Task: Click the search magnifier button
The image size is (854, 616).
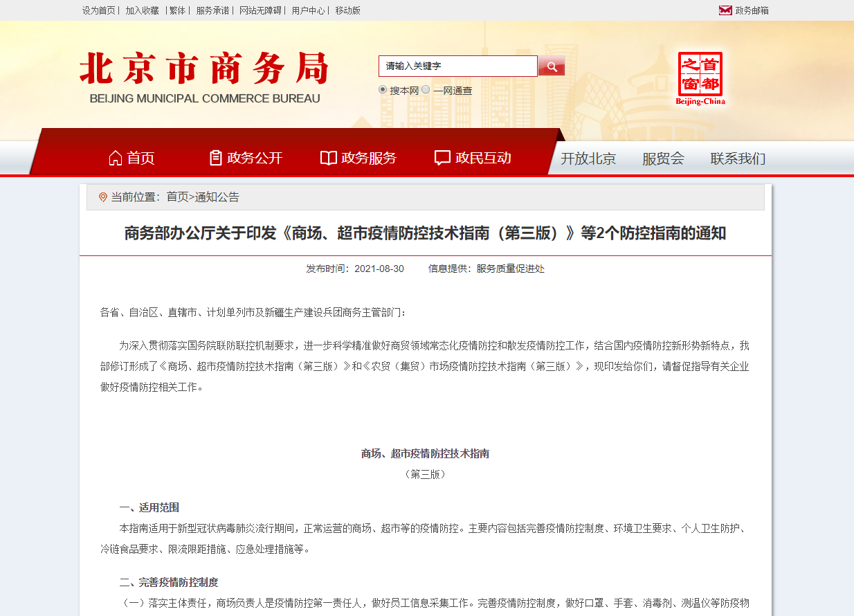Action: (x=552, y=66)
